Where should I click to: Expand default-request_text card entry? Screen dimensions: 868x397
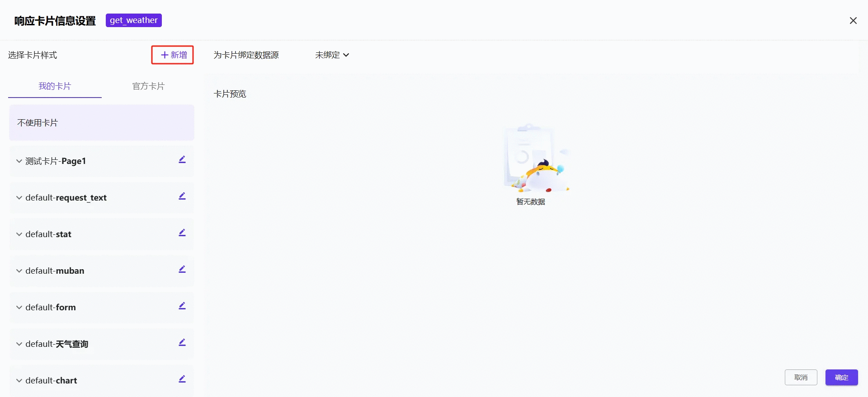19,198
